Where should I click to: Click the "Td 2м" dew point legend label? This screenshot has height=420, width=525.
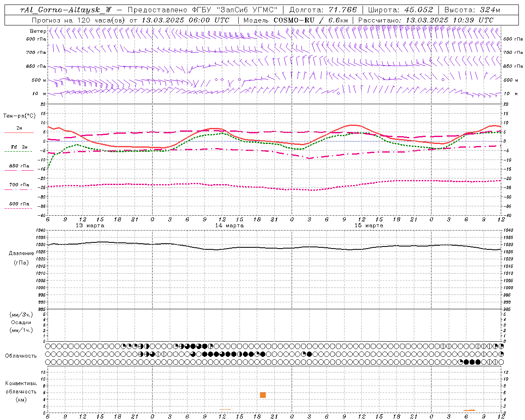point(19,147)
